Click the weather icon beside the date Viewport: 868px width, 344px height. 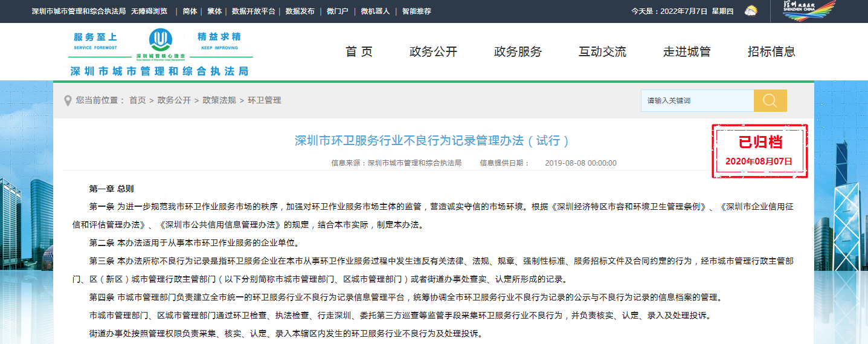tap(750, 11)
